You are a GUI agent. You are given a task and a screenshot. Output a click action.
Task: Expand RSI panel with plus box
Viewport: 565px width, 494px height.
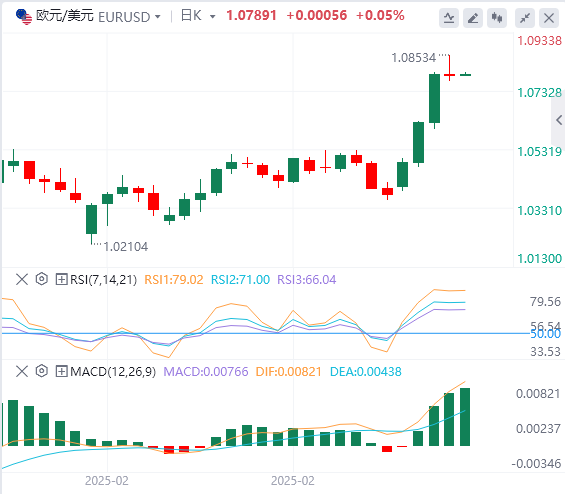(61, 279)
